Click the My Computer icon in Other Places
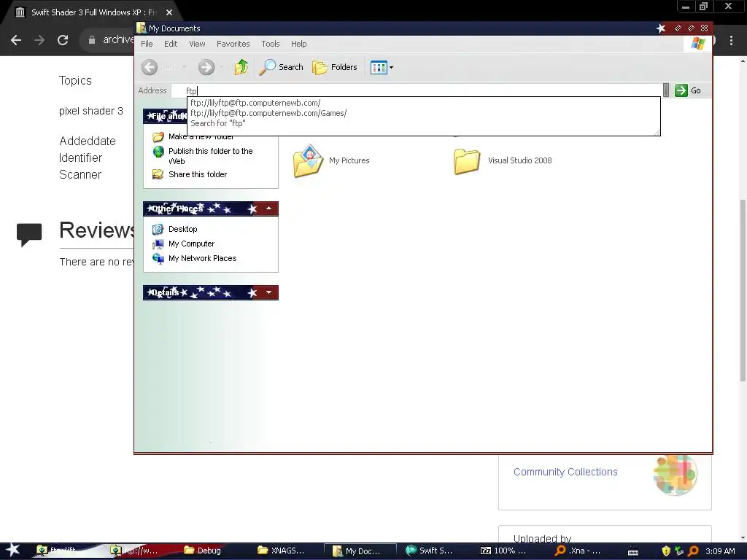The image size is (747, 560). (x=158, y=244)
